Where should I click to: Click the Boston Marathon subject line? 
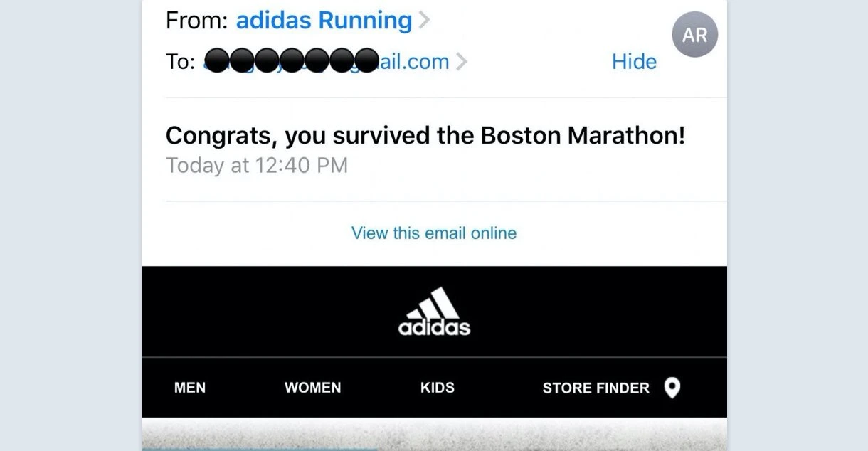425,135
